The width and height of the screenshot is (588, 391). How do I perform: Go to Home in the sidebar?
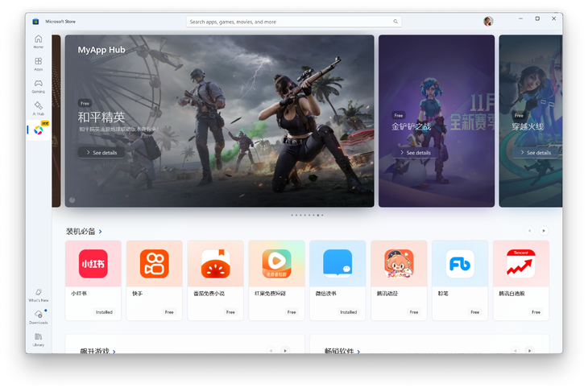(38, 41)
